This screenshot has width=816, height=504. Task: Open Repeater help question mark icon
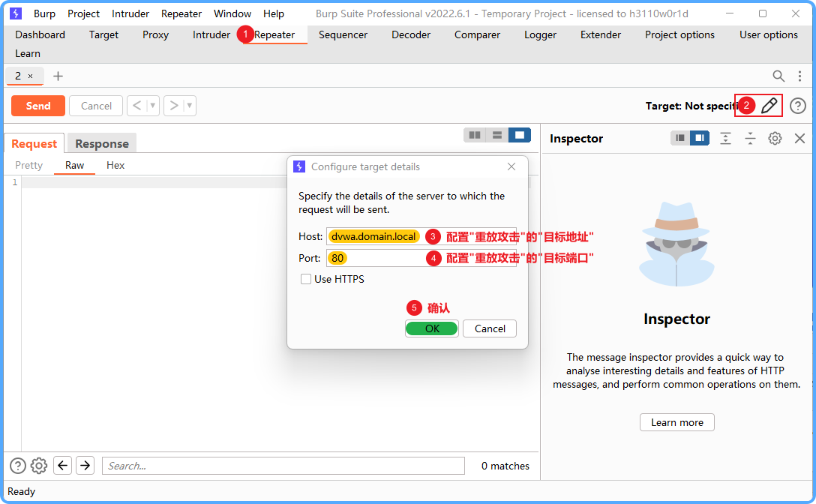pos(798,106)
